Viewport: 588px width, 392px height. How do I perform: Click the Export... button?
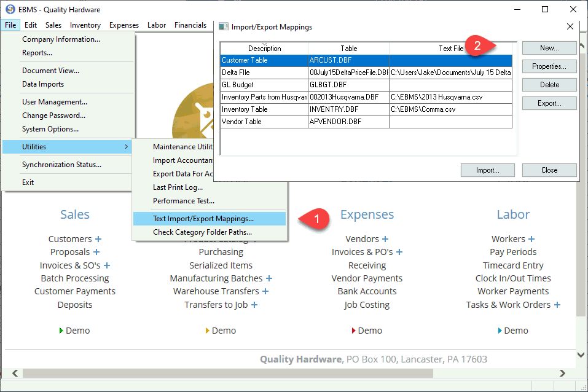[549, 103]
